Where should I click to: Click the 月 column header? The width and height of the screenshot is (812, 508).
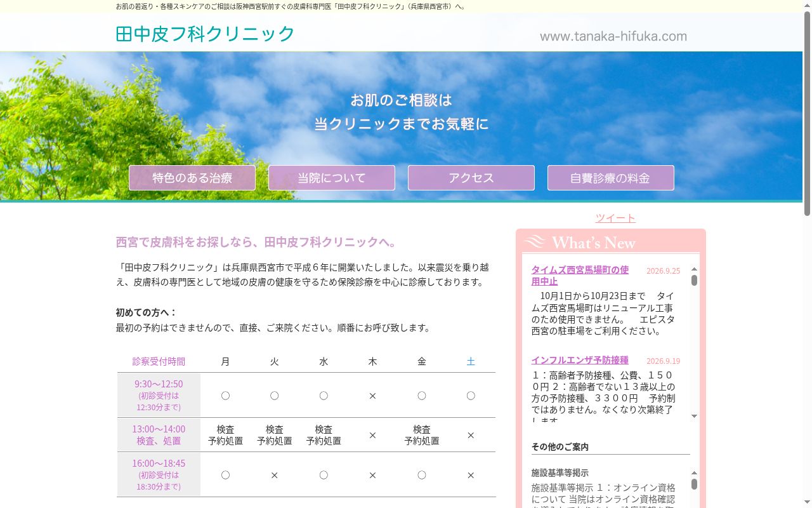click(x=225, y=361)
